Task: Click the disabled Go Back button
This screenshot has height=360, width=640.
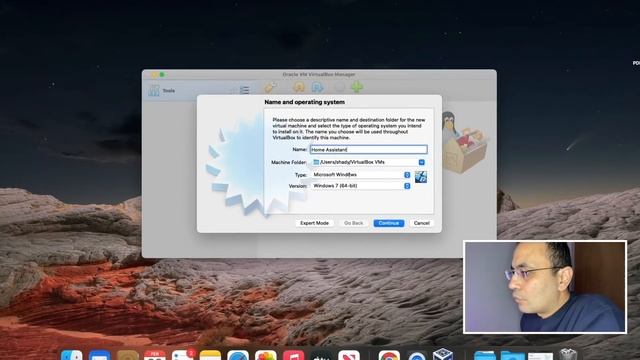Action: pos(353,223)
